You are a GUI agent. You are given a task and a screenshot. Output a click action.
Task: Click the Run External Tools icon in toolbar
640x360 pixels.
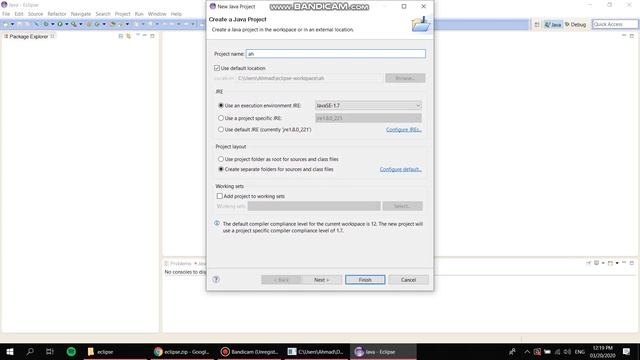74,24
